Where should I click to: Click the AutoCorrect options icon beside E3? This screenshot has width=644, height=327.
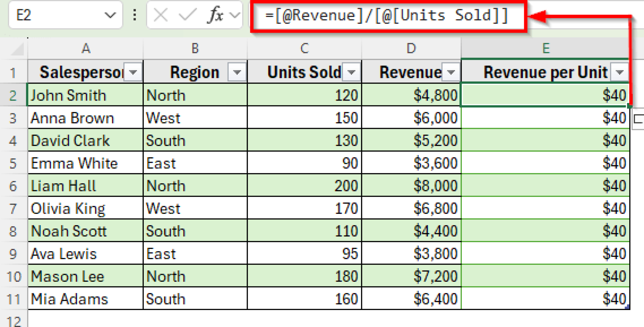[638, 119]
